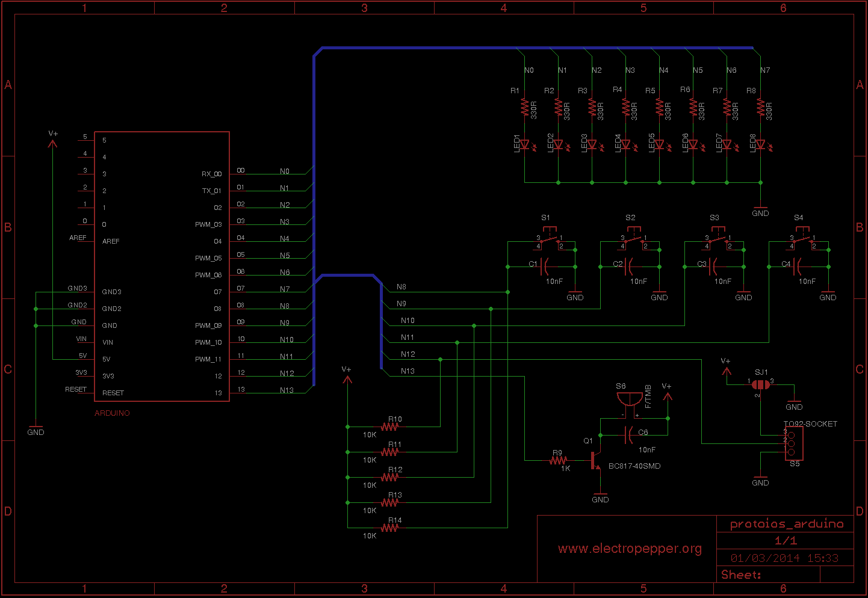Open the www.electropepper.org link
Image resolution: width=868 pixels, height=598 pixels.
click(x=630, y=549)
